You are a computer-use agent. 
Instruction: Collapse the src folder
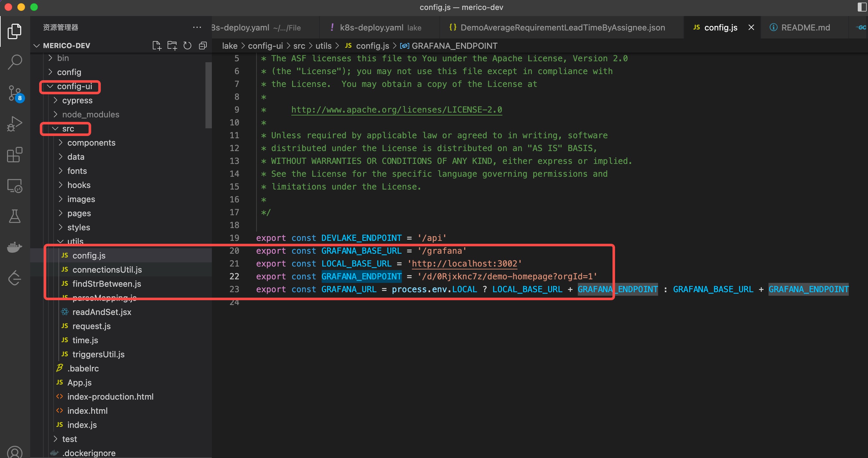click(x=68, y=129)
